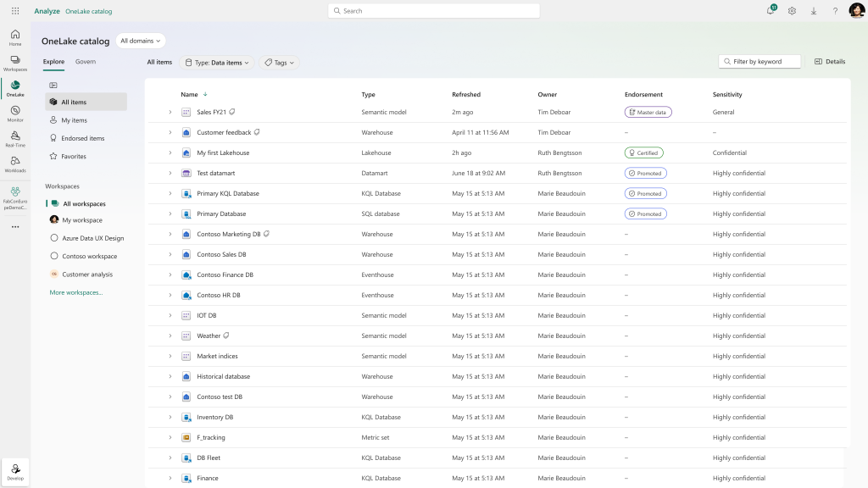The image size is (868, 488).
Task: Open the Tags filter dropdown
Action: pos(279,63)
